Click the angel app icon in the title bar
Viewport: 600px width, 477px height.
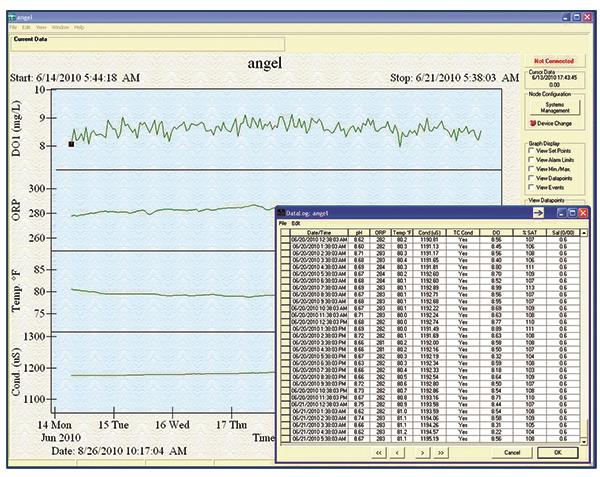coord(11,16)
